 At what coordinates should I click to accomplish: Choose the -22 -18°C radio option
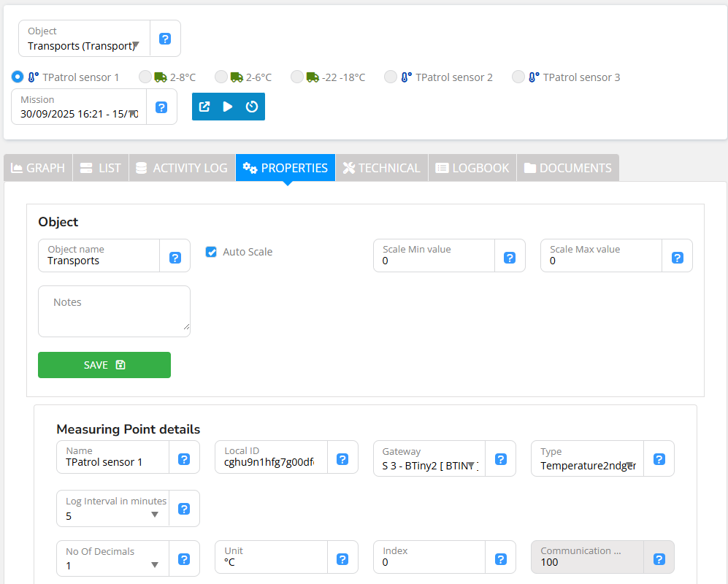pos(297,77)
